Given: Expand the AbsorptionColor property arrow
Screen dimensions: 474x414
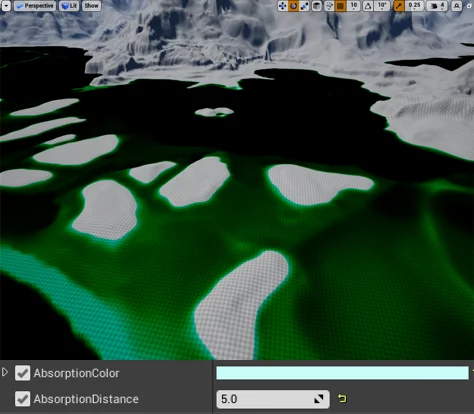Looking at the screenshot, I should tap(5, 372).
